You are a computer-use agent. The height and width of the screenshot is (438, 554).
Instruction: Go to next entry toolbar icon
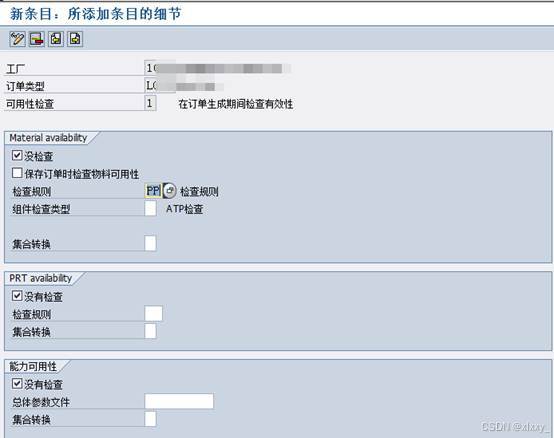(75, 39)
